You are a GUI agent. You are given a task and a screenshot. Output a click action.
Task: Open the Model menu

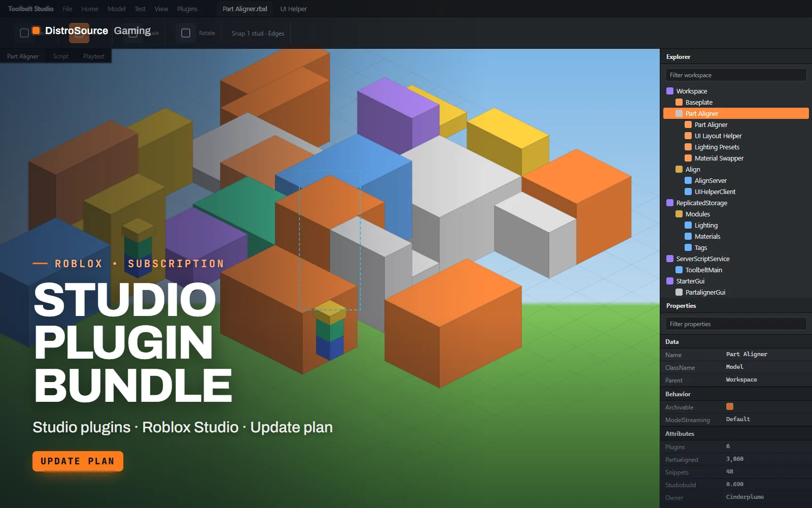pyautogui.click(x=116, y=9)
